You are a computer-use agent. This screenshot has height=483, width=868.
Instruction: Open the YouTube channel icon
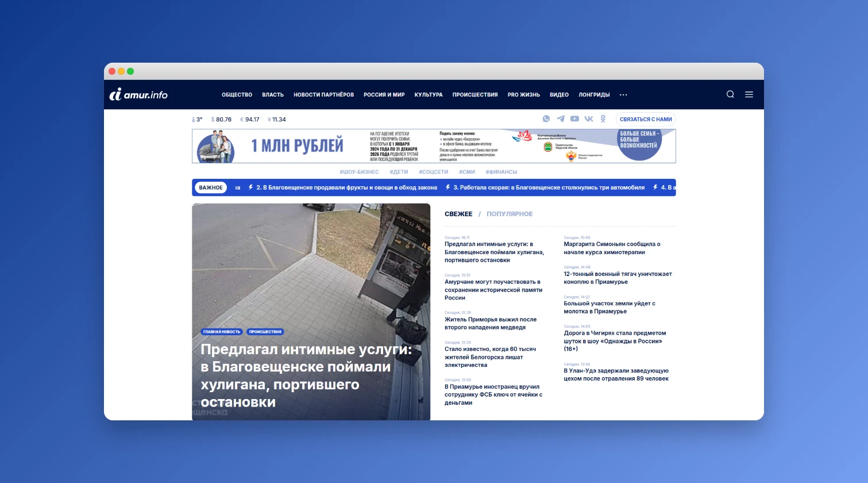coord(574,119)
